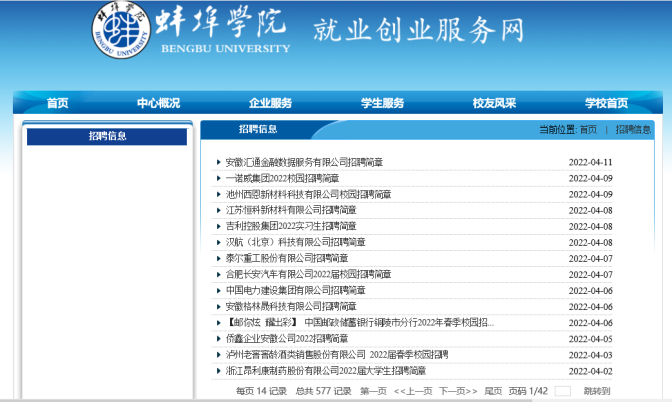Click breadcrumb 首页 link
The width and height of the screenshot is (672, 402).
tap(587, 130)
